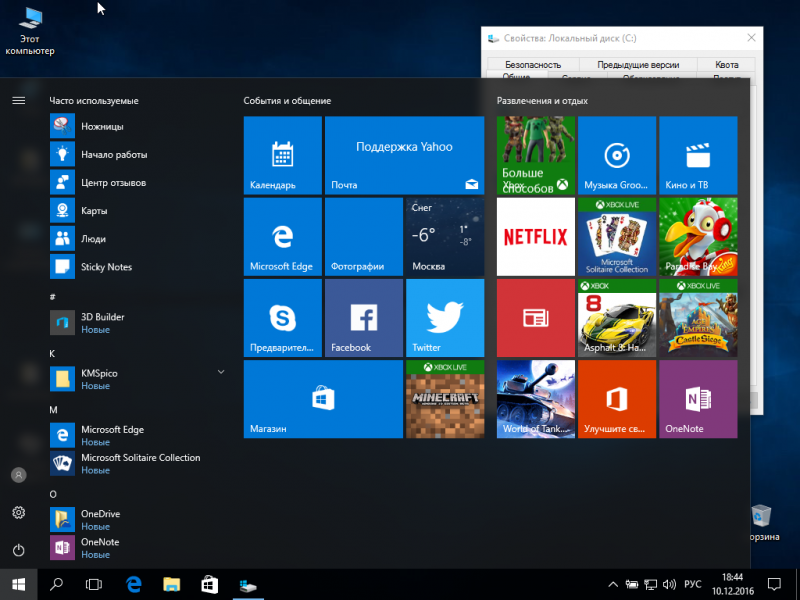Image resolution: width=800 pixels, height=600 pixels.
Task: Open the Люди app
Action: tap(138, 239)
